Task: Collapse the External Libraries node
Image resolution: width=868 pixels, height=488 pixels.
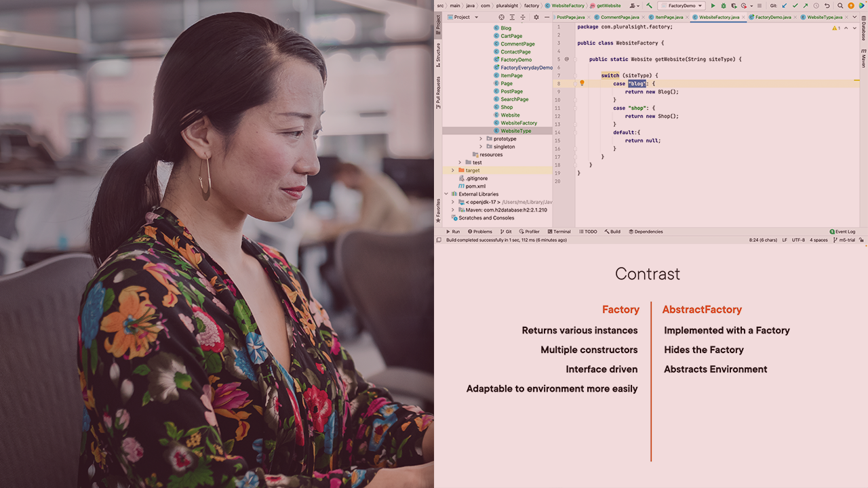Action: (446, 194)
